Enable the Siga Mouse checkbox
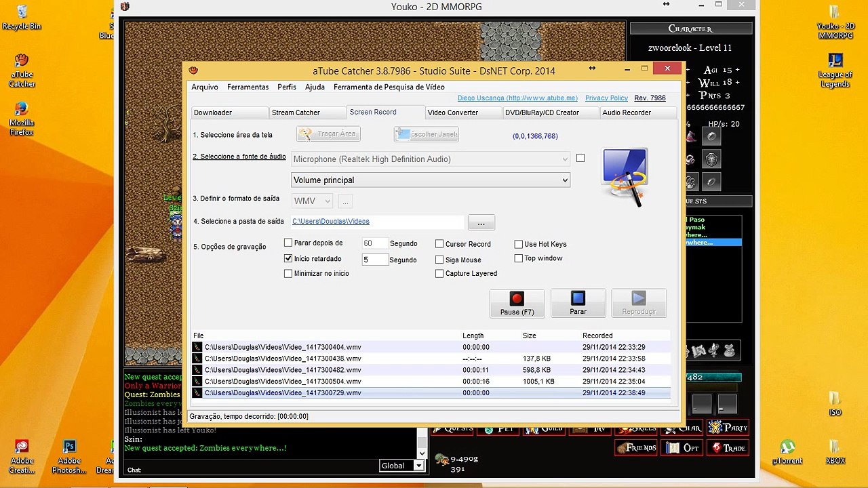 [439, 260]
